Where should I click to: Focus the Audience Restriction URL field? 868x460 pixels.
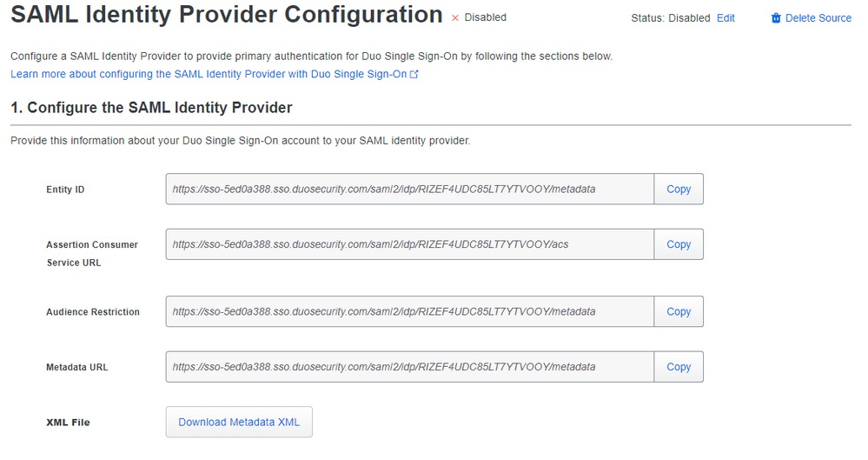point(409,311)
